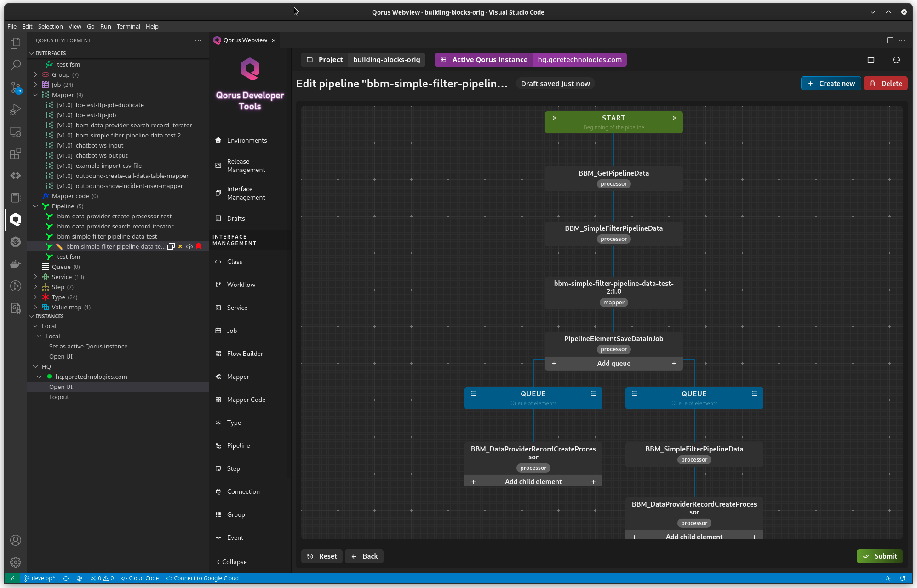Open the Extensions view icon

16,154
